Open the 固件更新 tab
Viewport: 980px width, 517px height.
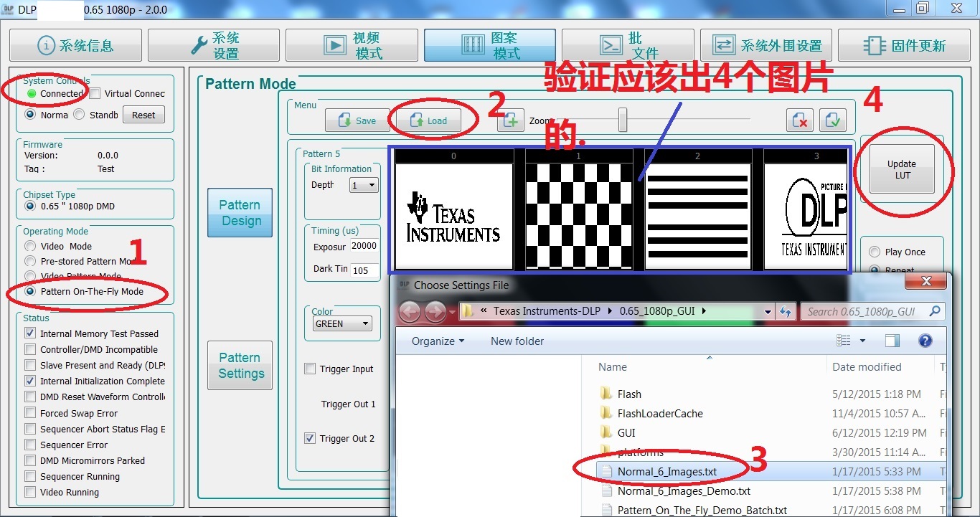tap(904, 45)
